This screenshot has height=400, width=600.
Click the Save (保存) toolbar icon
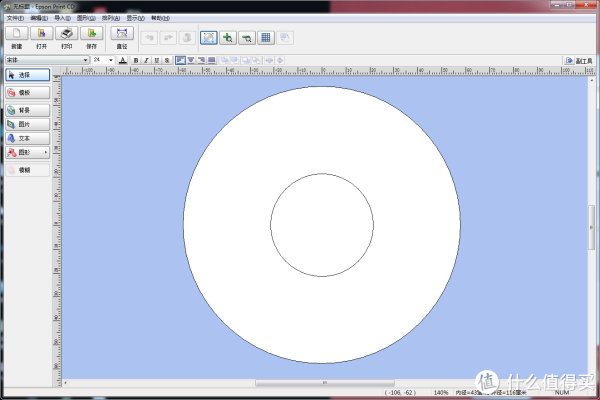(91, 33)
